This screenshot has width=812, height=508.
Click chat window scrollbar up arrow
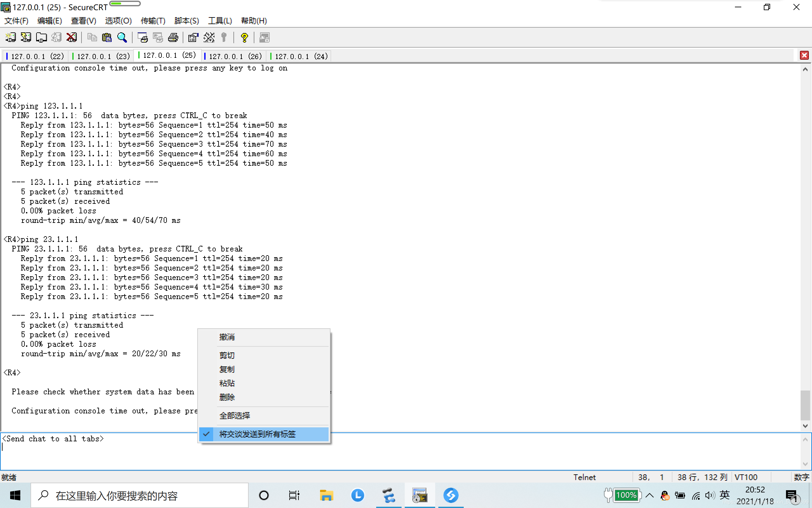pos(805,439)
